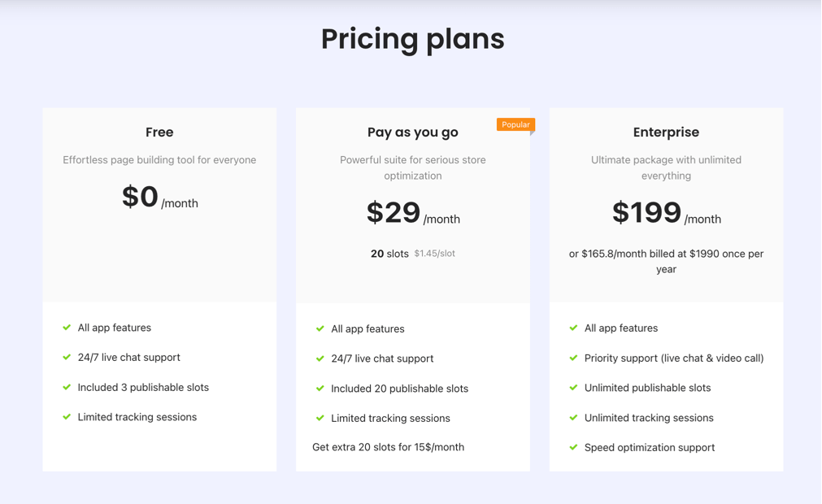The image size is (822, 504).
Task: Click checkmark next to Free plan's Limited tracking sessions
Action: (x=67, y=417)
